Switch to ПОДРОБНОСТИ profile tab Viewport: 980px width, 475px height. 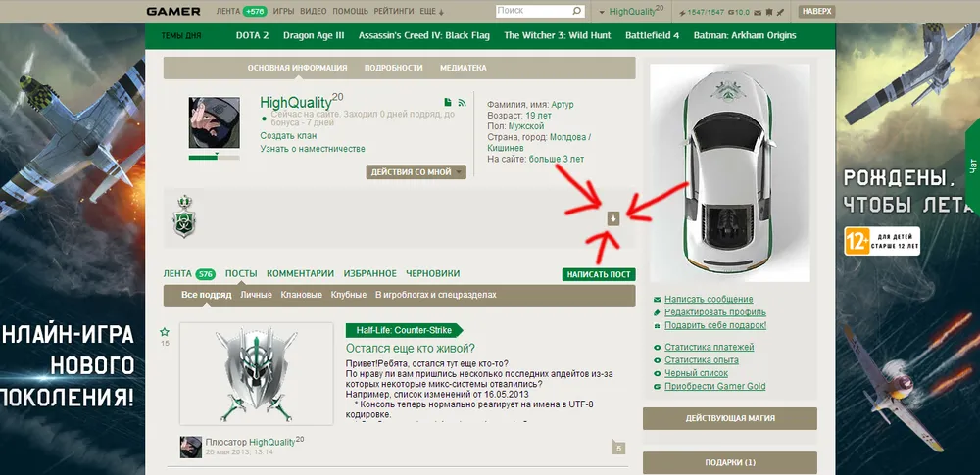click(x=394, y=68)
